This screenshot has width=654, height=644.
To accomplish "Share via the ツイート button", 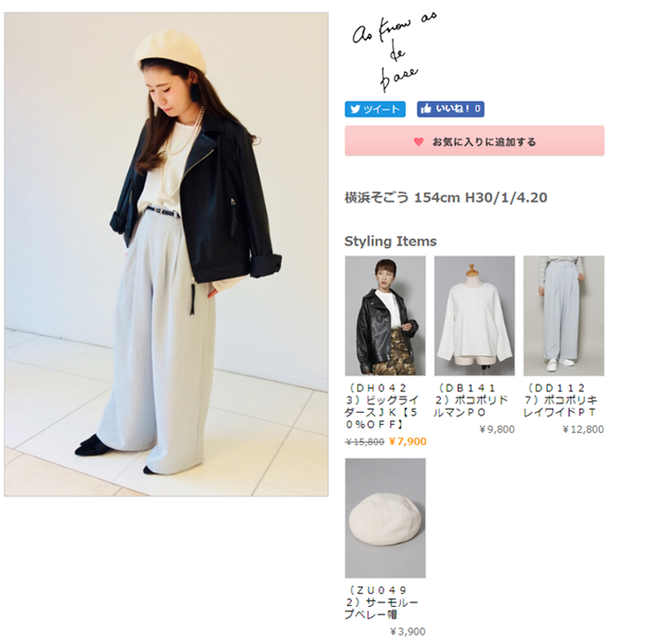I will pyautogui.click(x=375, y=110).
